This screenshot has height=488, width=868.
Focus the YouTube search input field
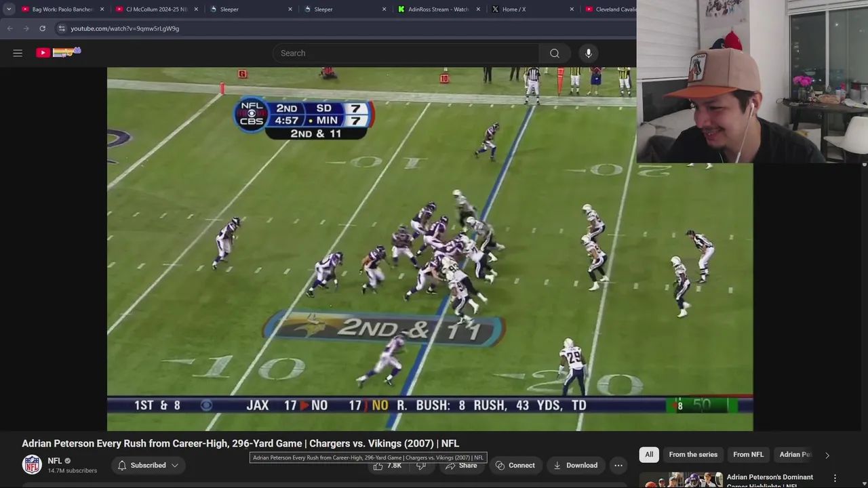click(x=406, y=53)
